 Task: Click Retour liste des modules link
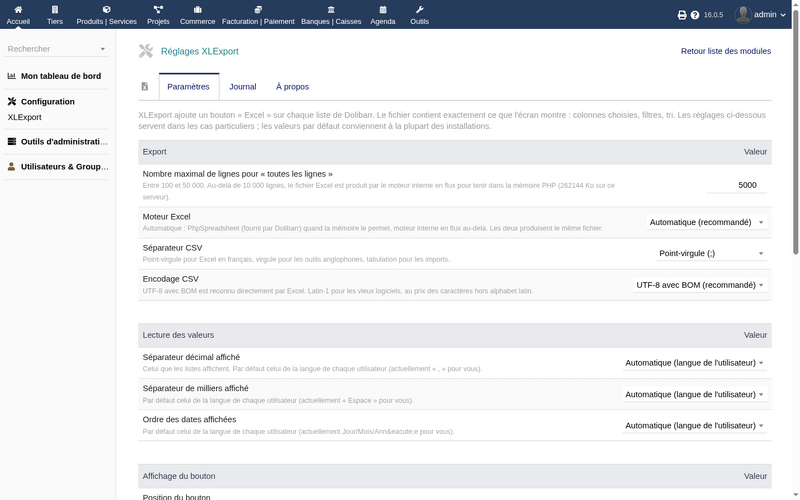tap(726, 51)
